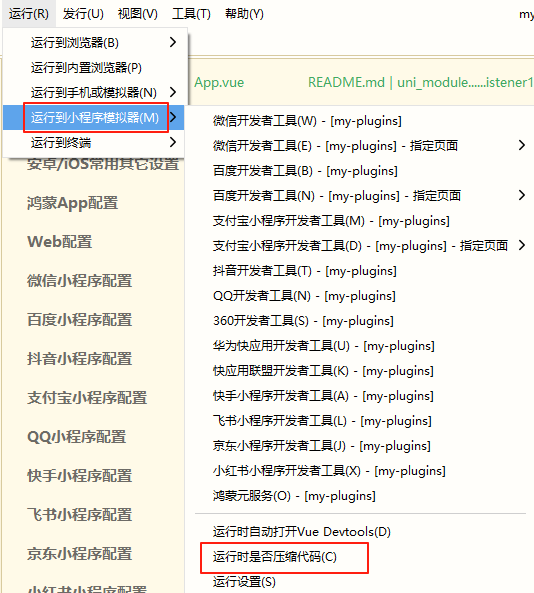Open 微信小程序配置 section in sidebar

coord(79,281)
